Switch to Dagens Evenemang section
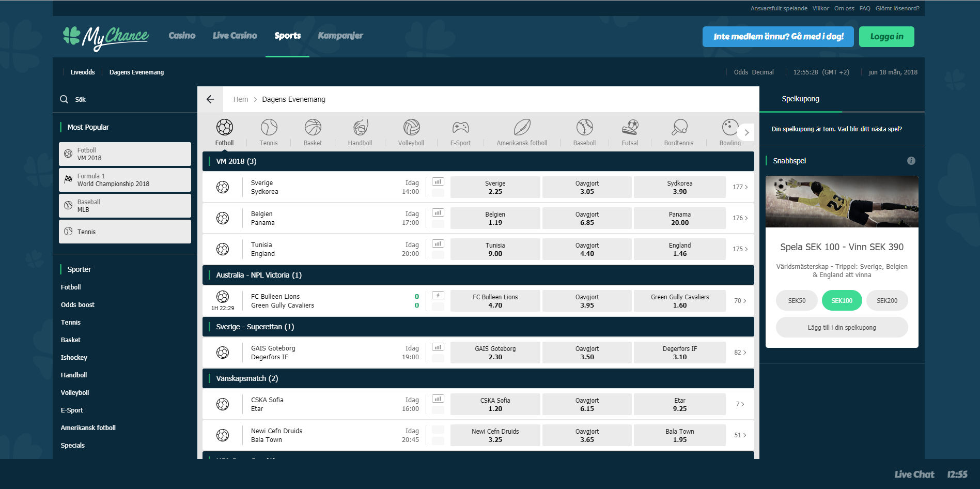The image size is (980, 489). pos(136,72)
